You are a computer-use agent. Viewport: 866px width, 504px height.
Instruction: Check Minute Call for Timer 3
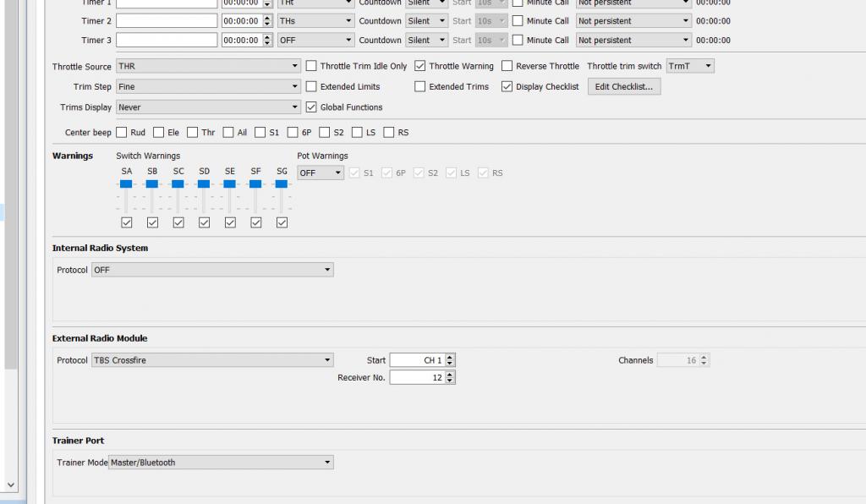[518, 40]
